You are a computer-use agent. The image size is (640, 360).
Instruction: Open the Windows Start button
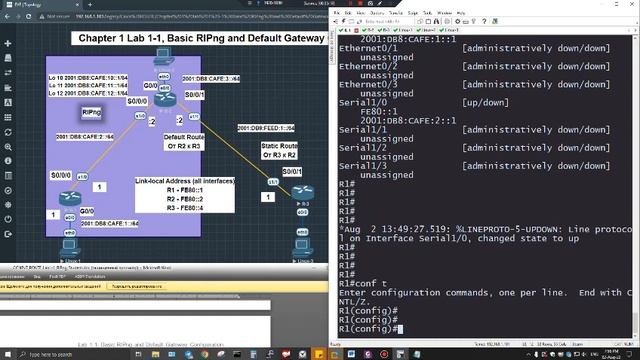click(7, 354)
